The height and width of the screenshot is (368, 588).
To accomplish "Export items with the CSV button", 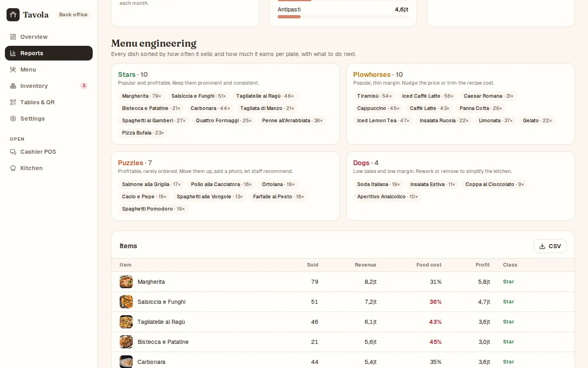I will click(x=550, y=246).
